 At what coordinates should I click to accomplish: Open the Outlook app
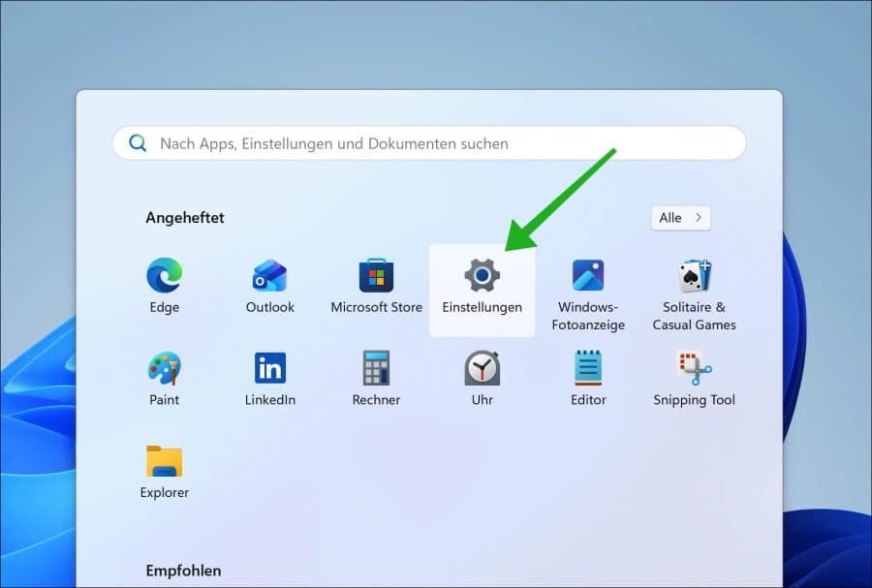(269, 288)
